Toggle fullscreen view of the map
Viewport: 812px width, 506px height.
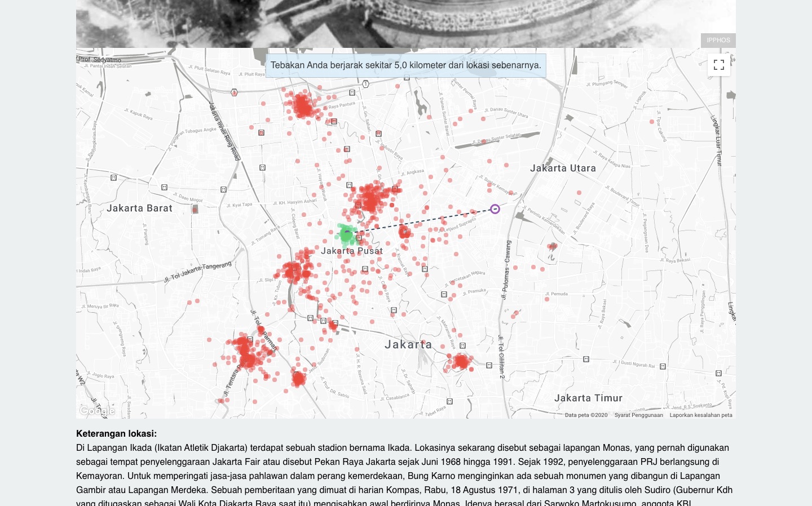click(x=719, y=65)
